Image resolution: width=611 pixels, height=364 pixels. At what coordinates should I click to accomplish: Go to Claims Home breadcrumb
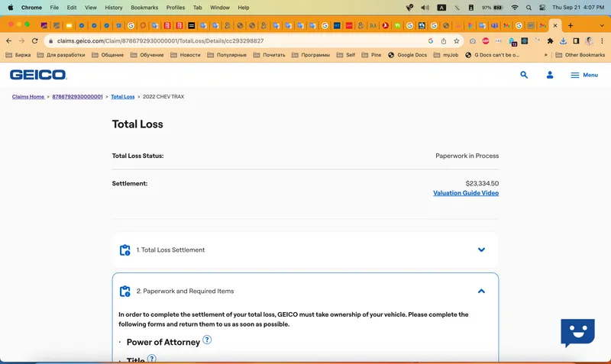(x=27, y=97)
